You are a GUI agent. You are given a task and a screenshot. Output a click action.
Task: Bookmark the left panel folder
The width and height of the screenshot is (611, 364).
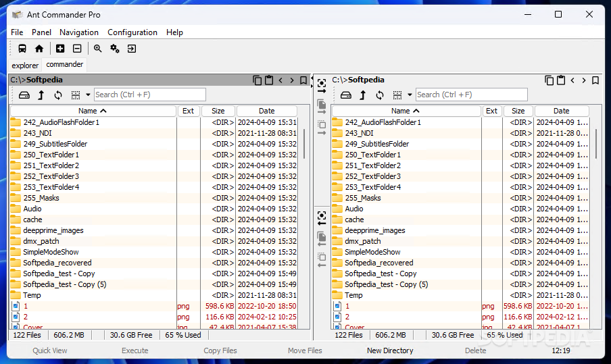tap(303, 80)
